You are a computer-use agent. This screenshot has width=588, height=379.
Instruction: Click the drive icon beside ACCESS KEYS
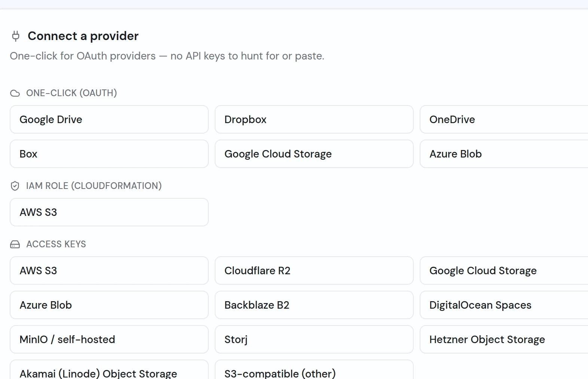click(x=15, y=244)
